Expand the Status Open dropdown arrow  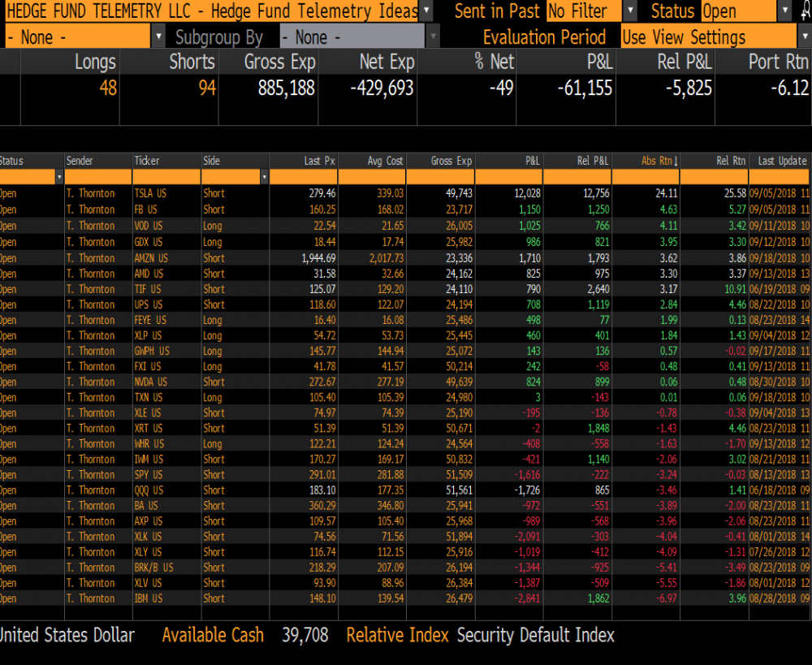(x=785, y=11)
